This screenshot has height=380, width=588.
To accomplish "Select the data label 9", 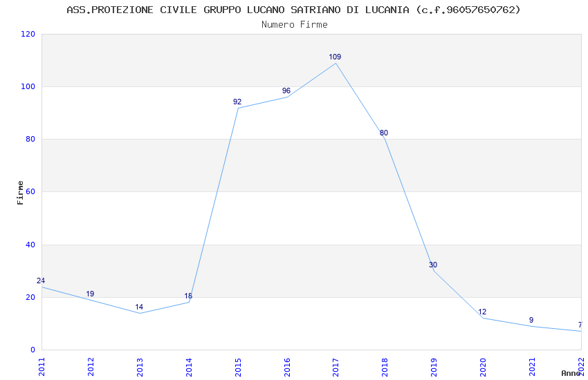I will point(531,320).
